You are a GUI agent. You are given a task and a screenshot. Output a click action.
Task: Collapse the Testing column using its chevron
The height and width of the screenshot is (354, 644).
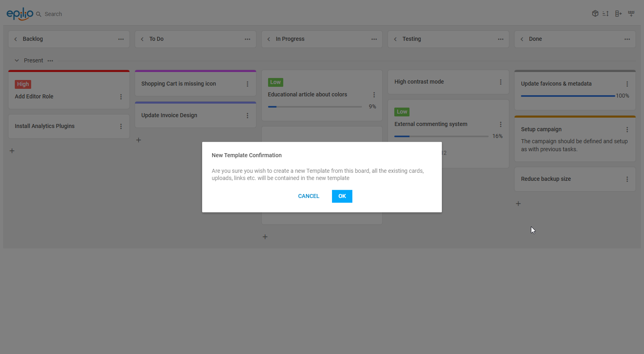pos(395,39)
